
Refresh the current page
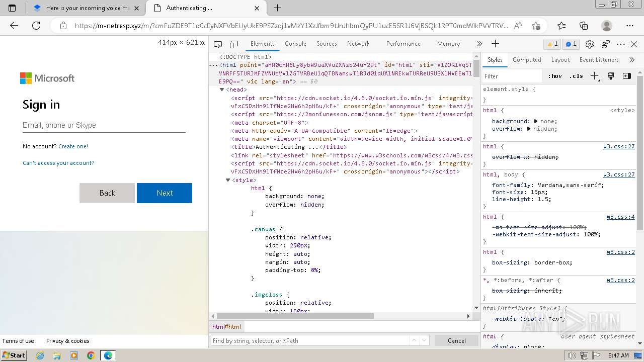(36, 26)
